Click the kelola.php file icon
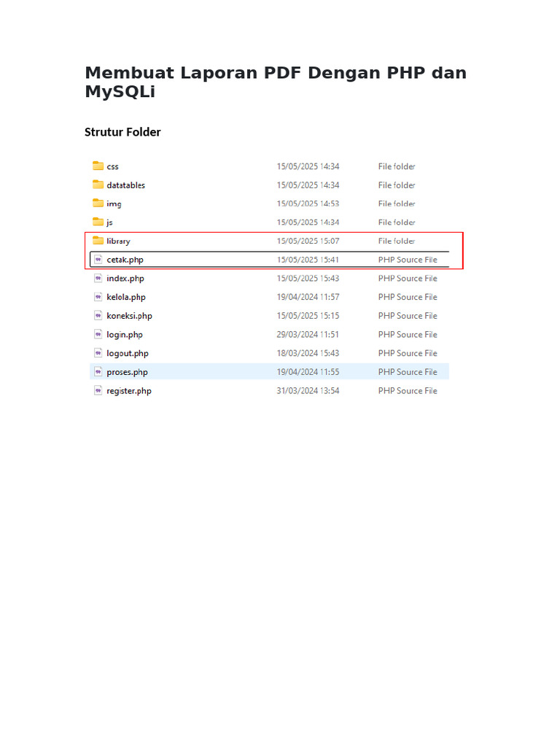Viewport: 560px width, 747px height. [98, 297]
